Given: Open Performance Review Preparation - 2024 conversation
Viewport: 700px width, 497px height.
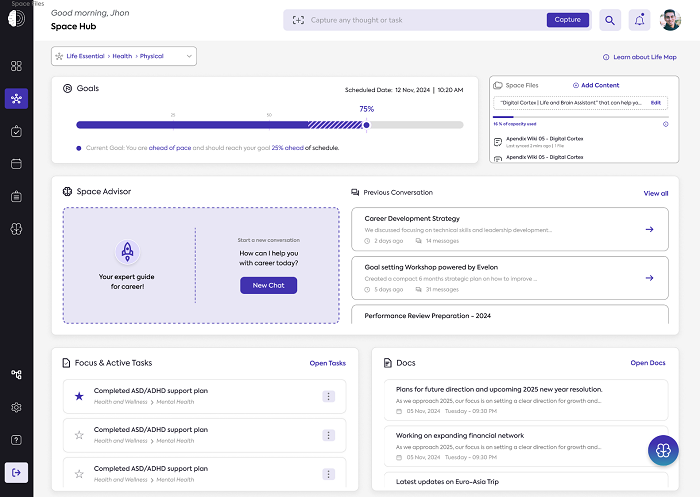Looking at the screenshot, I should (510, 315).
